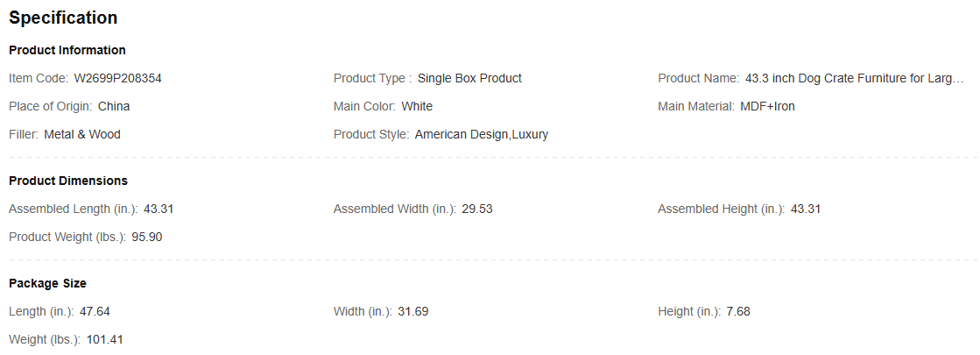980x355 pixels.
Task: Click Single Box Product type value
Action: click(x=469, y=78)
